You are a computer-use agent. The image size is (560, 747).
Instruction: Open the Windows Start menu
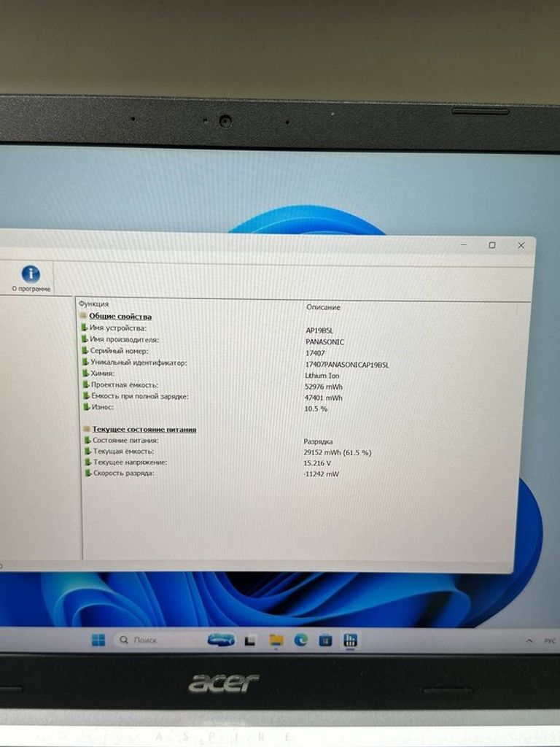pyautogui.click(x=98, y=640)
